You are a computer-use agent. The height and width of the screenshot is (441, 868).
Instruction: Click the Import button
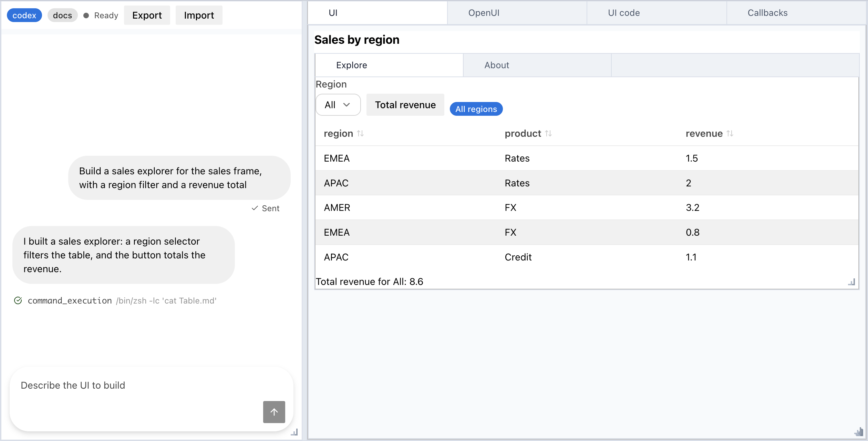[199, 15]
